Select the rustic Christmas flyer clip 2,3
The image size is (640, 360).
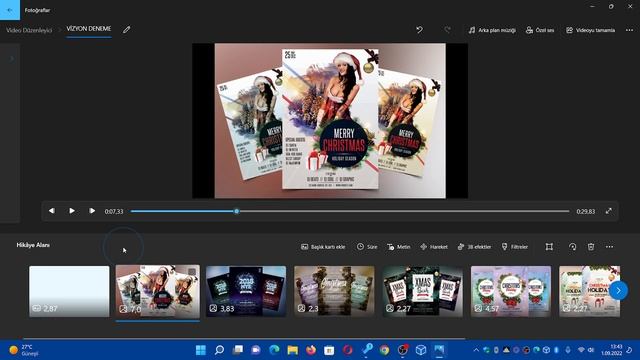coord(334,291)
